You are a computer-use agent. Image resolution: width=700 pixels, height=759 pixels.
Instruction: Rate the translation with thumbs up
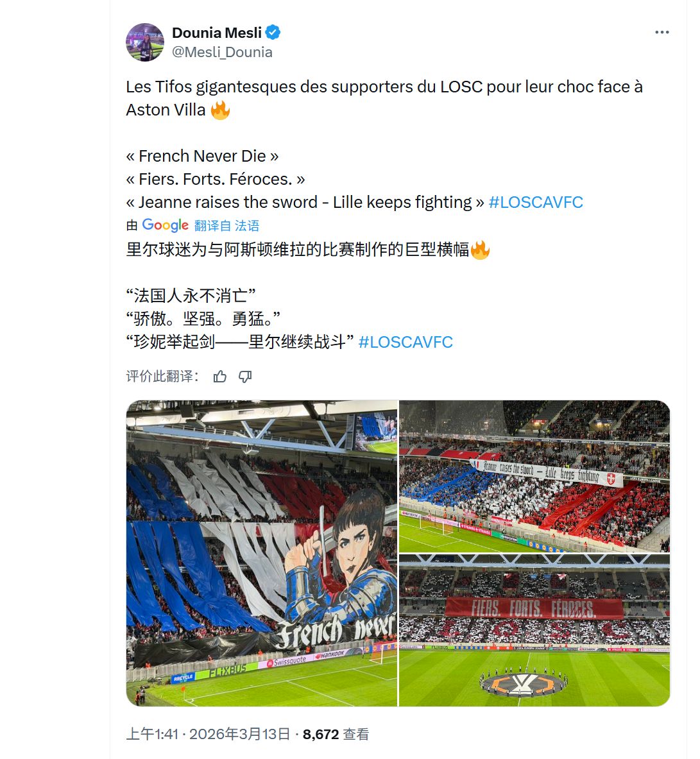click(220, 377)
